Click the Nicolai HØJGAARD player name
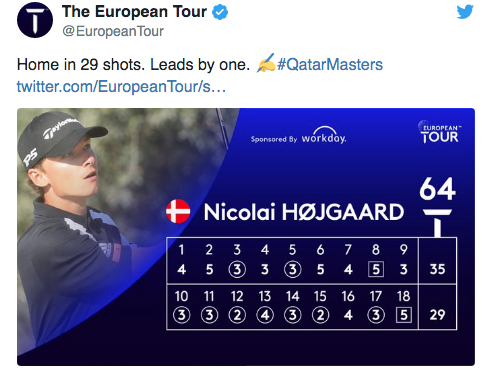482x376 pixels. [x=304, y=212]
